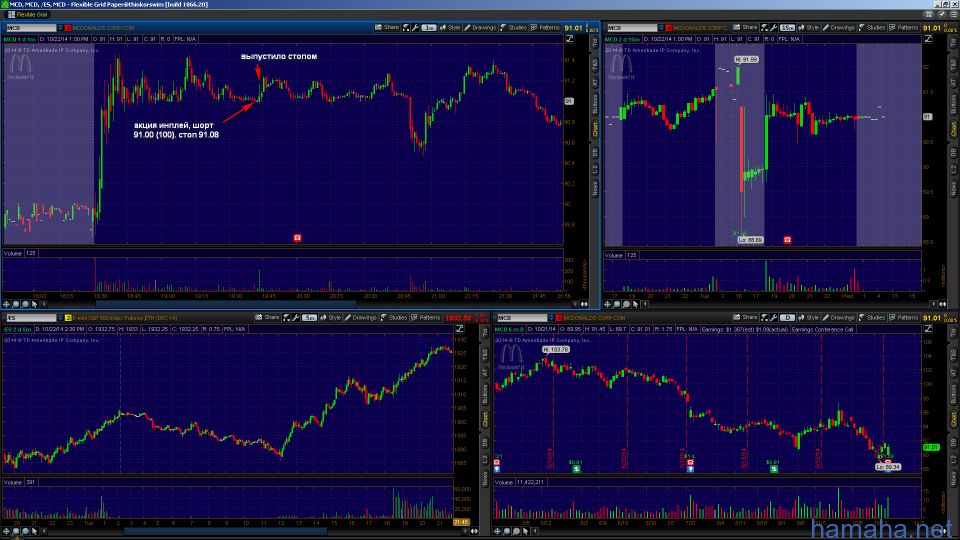Click grid layout icon in top-right corner
The height and width of the screenshot is (540, 960).
pyautogui.click(x=929, y=14)
